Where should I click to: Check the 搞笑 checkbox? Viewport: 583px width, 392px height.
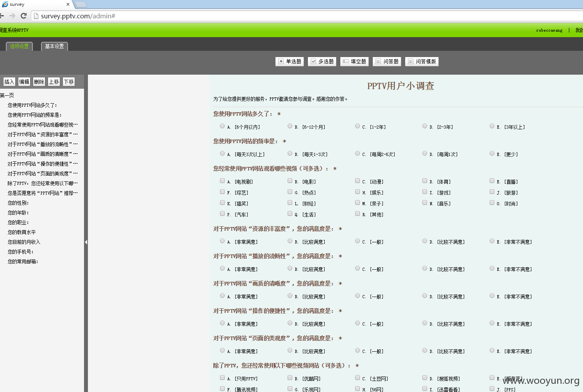222,202
